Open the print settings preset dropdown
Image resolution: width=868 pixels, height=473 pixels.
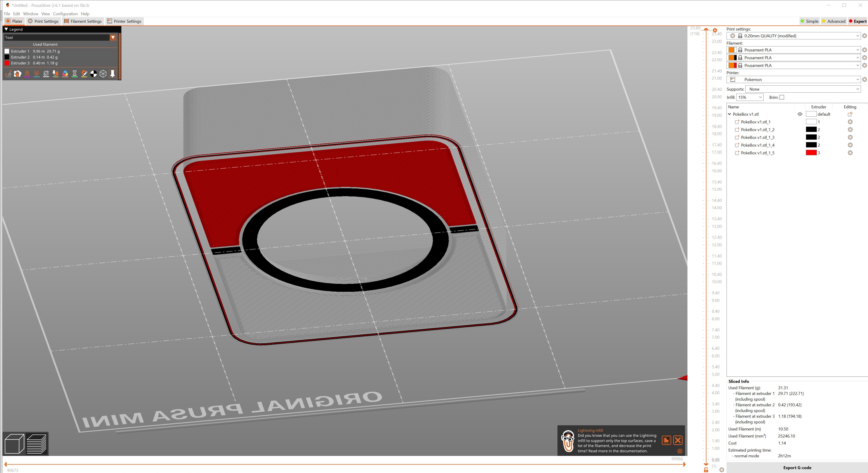click(x=858, y=36)
